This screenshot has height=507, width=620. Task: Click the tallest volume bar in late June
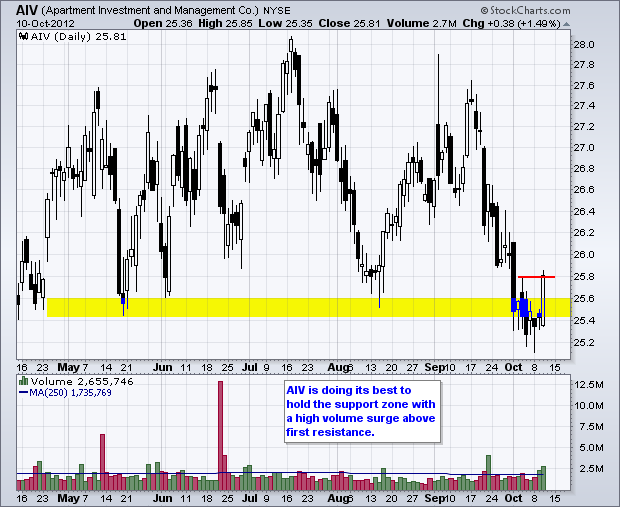(221, 435)
